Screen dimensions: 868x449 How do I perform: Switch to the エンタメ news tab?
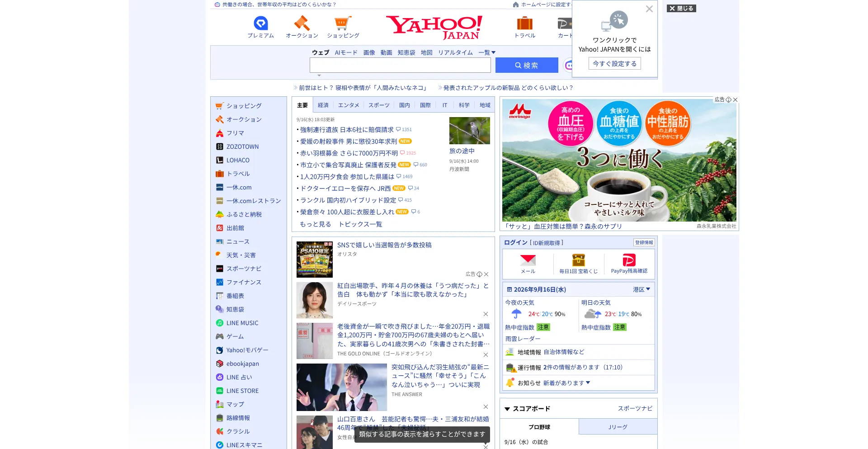(x=349, y=105)
